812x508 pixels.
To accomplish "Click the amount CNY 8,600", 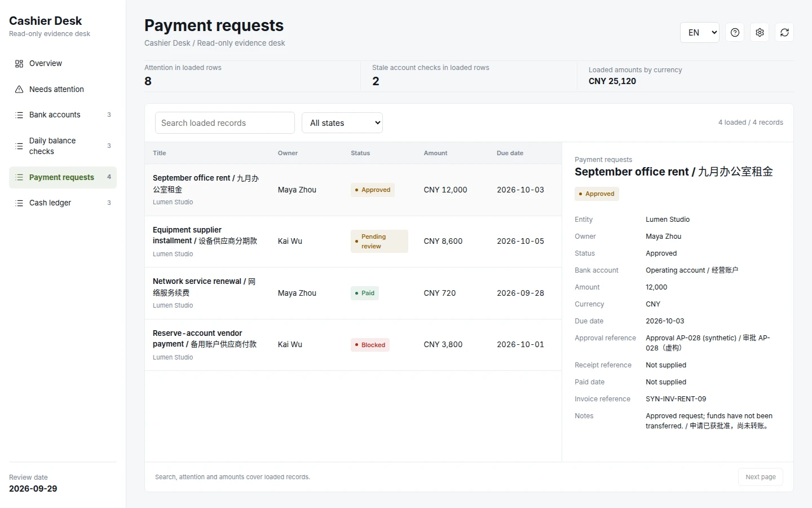I will coord(443,242).
